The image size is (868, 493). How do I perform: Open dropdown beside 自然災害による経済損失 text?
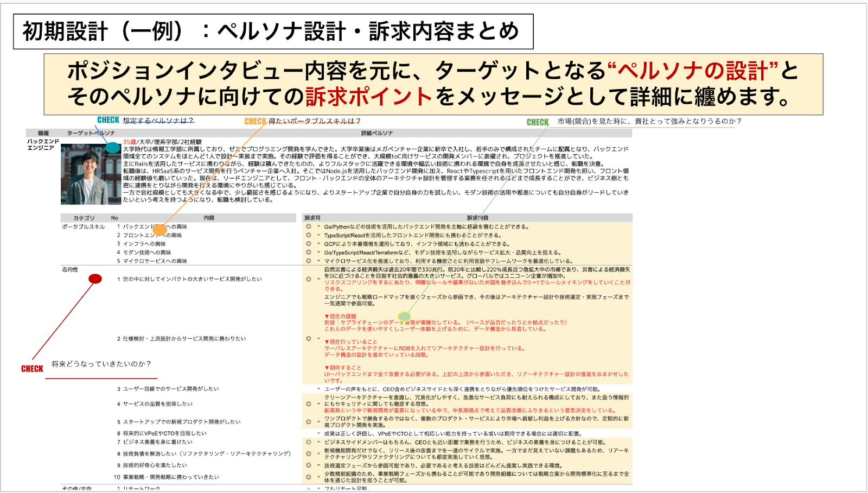coord(318,279)
